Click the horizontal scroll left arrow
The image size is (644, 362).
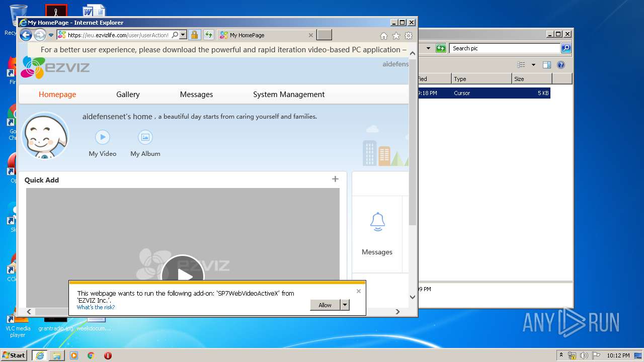click(29, 312)
